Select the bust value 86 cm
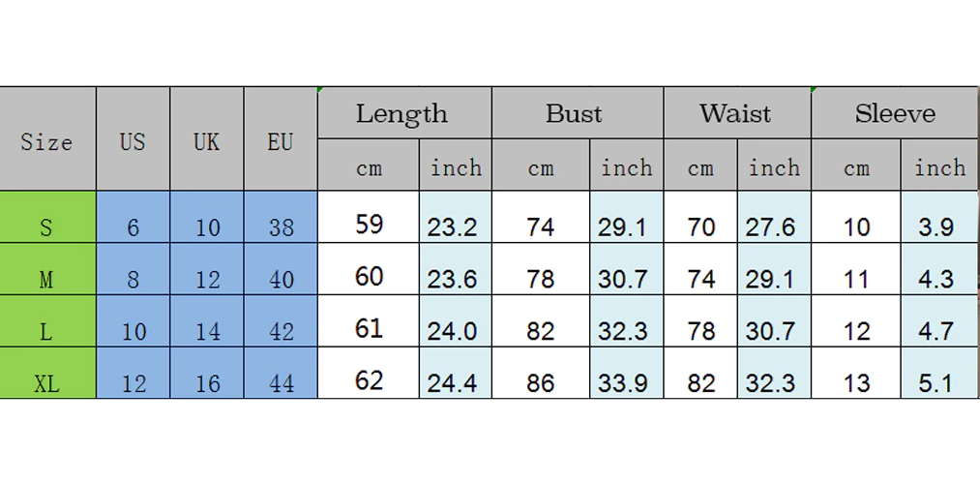980x484 pixels. 541,383
